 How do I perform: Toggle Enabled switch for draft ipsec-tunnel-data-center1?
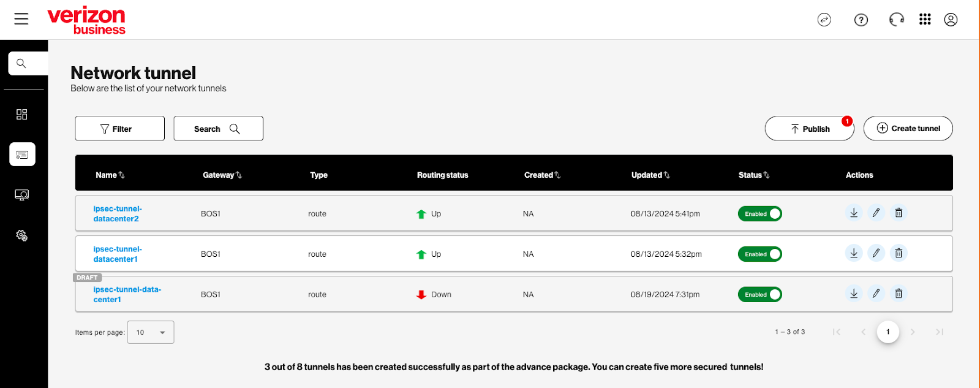tap(760, 295)
